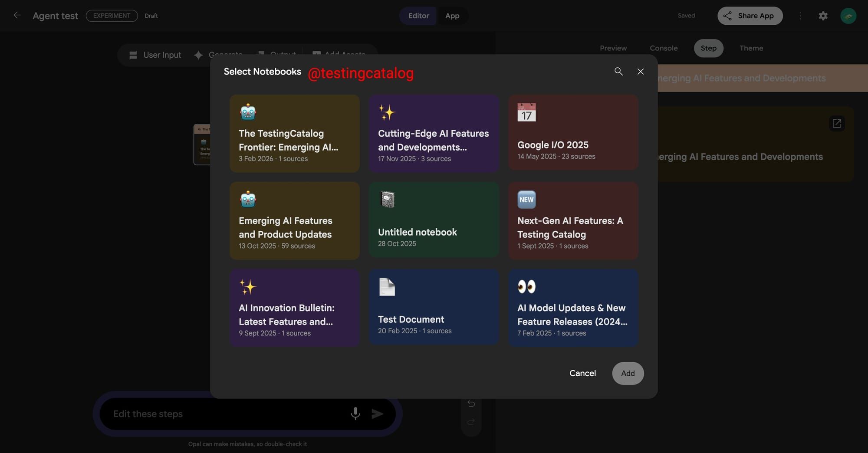This screenshot has width=868, height=453.
Task: Click the '1 Sept 2025 · 1 sources' text
Action: point(552,246)
